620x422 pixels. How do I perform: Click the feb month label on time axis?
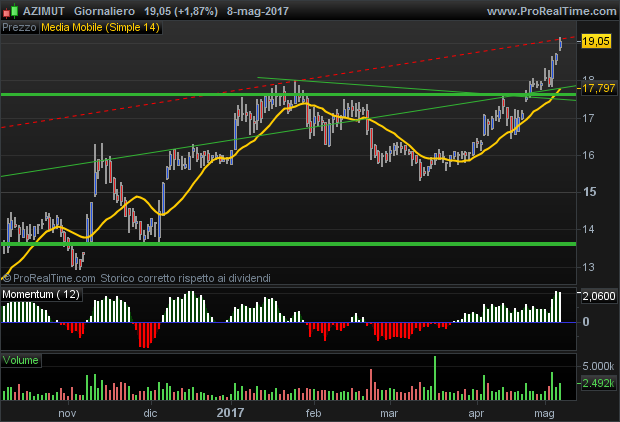click(313, 414)
